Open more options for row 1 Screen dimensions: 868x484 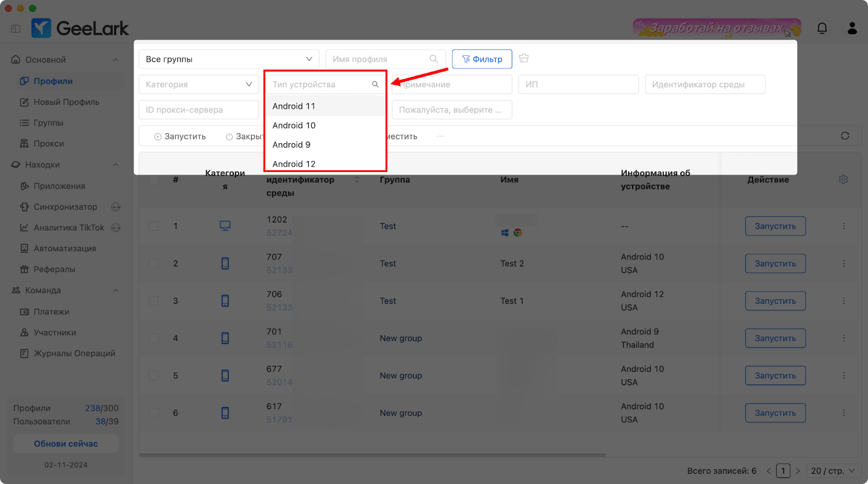(844, 226)
